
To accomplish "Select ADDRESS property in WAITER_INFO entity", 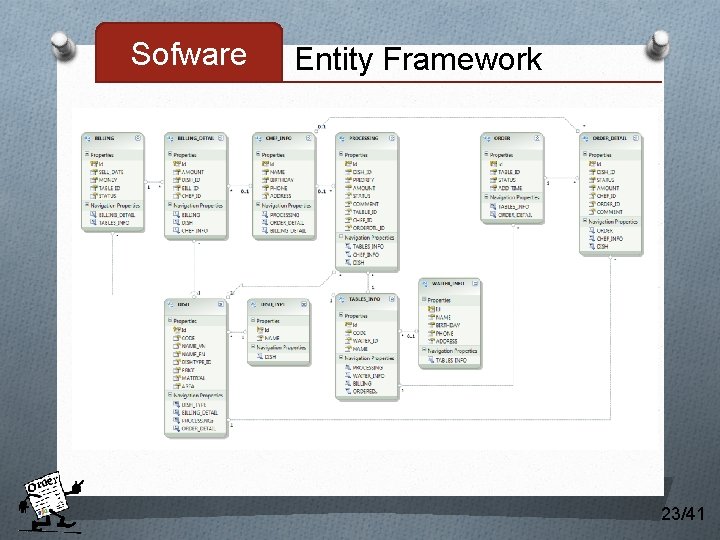I will click(x=446, y=341).
